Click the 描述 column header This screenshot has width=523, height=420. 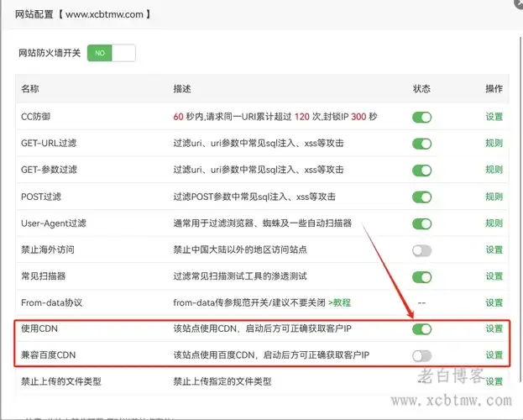point(182,88)
